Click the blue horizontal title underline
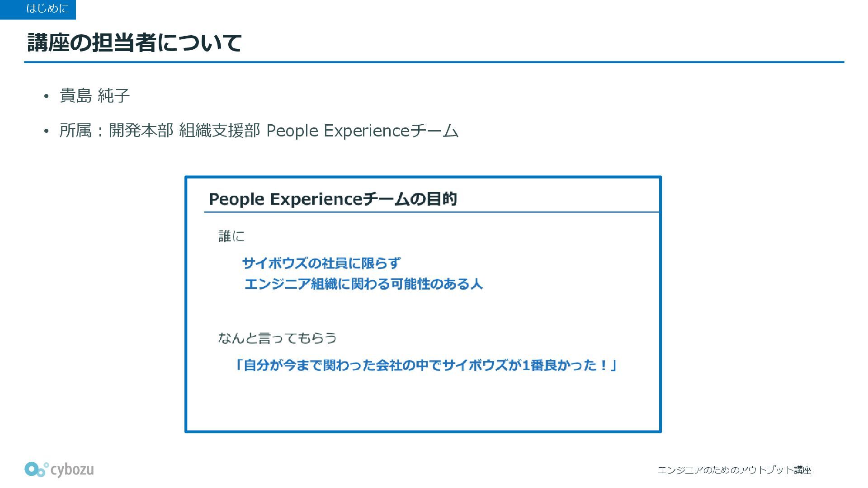 click(x=434, y=62)
